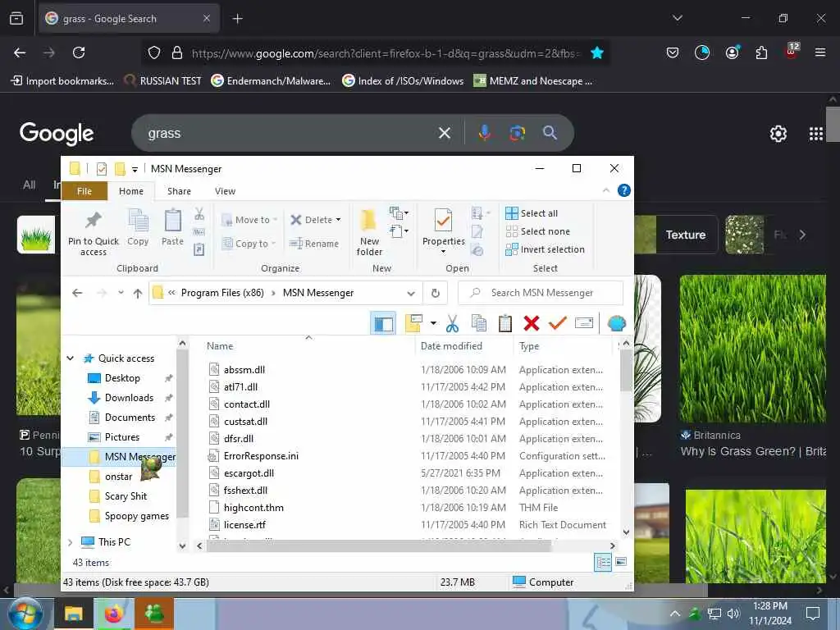Screen dimensions: 840x630
Task: Click the blue shell icon in toolbar
Action: click(x=617, y=323)
